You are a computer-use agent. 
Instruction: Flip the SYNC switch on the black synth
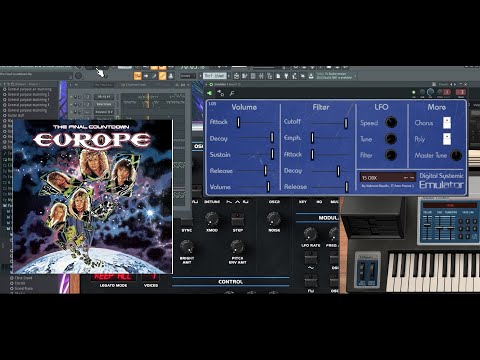[x=187, y=221]
